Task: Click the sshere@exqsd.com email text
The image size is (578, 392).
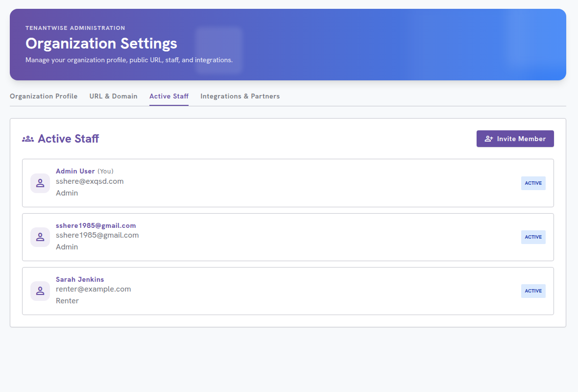Action: pyautogui.click(x=90, y=181)
